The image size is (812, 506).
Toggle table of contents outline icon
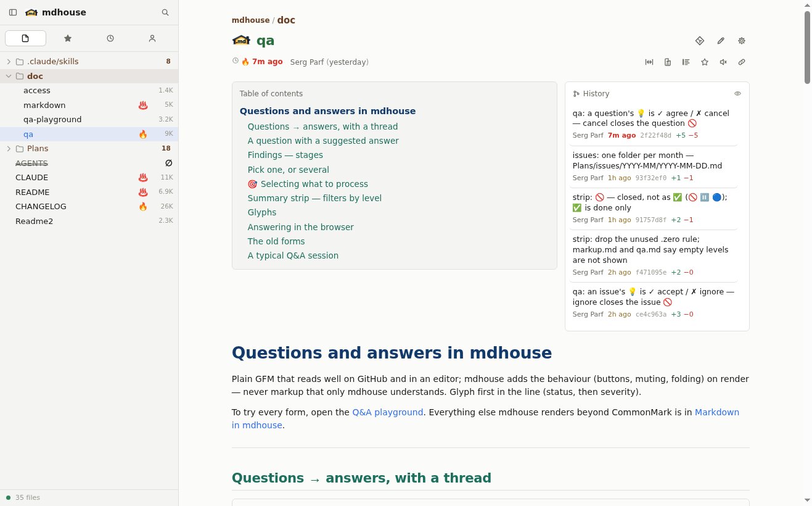[686, 62]
